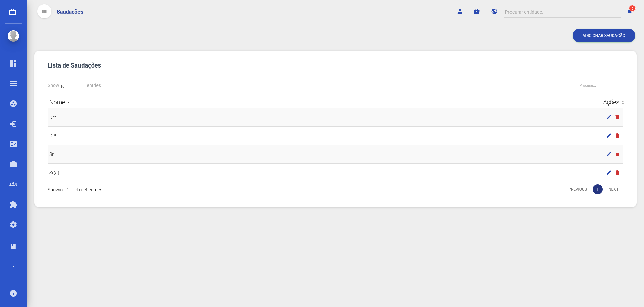This screenshot has height=307, width=644.
Task: Click the add person icon in header
Action: [x=459, y=12]
